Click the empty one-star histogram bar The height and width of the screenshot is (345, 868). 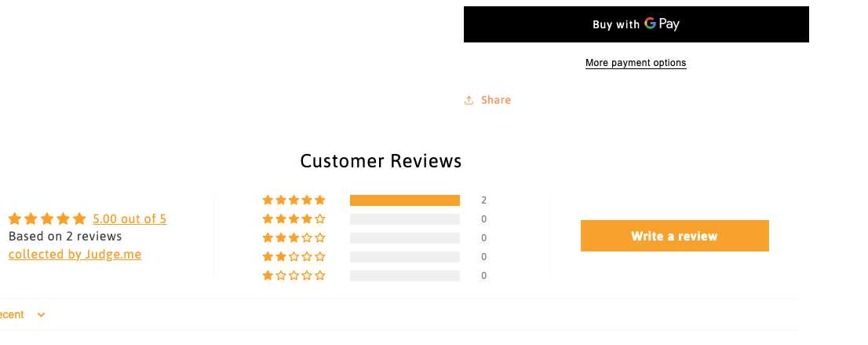pos(404,276)
